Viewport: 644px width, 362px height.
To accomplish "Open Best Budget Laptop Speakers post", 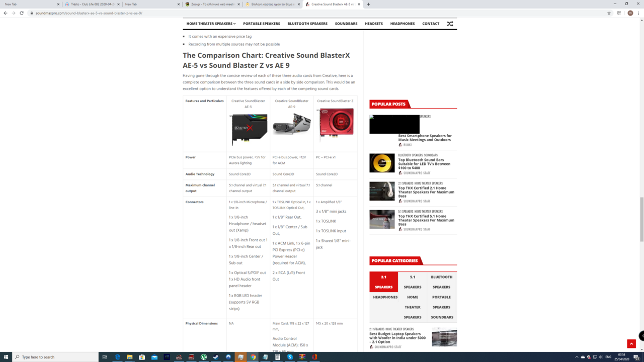I will [397, 338].
